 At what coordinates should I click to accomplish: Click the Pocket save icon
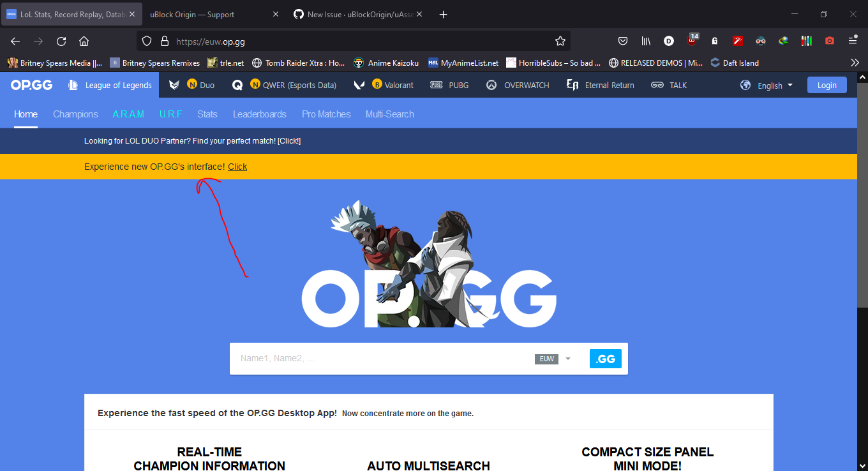pyautogui.click(x=623, y=41)
